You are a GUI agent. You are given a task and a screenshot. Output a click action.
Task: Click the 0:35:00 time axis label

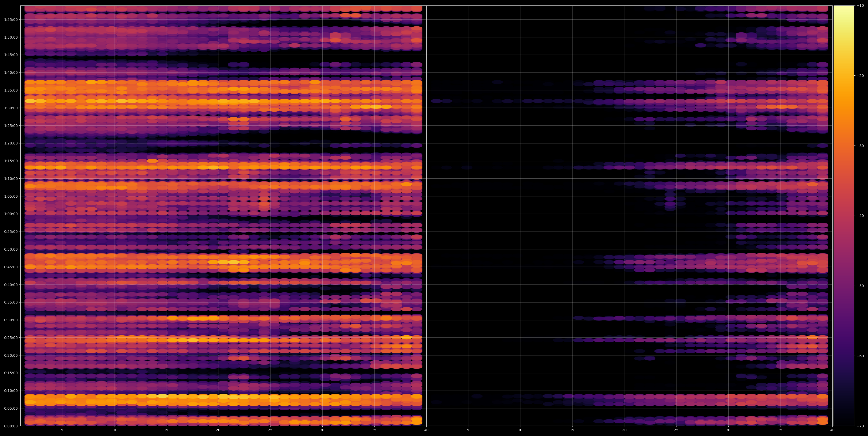(11, 302)
